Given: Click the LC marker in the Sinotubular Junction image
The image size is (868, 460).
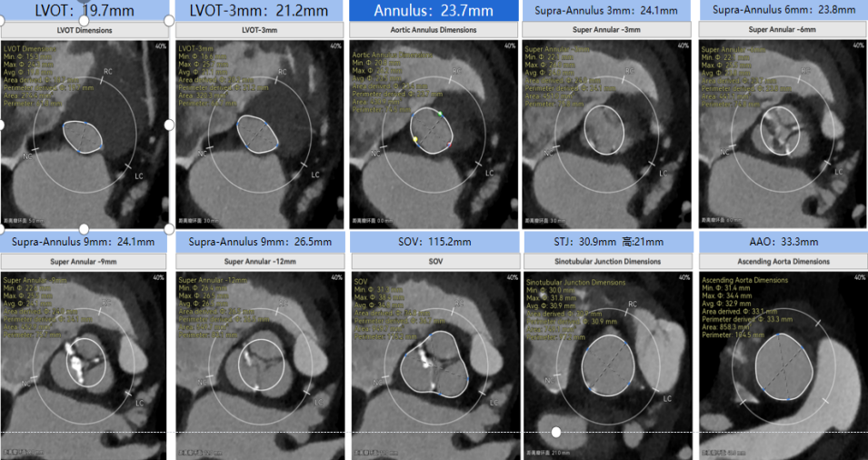Looking at the screenshot, I should (665, 398).
